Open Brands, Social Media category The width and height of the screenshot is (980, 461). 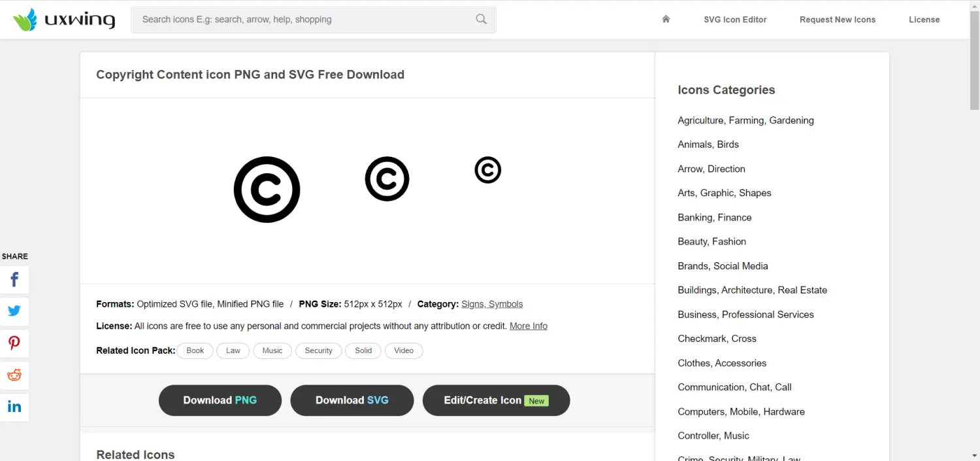tap(723, 266)
